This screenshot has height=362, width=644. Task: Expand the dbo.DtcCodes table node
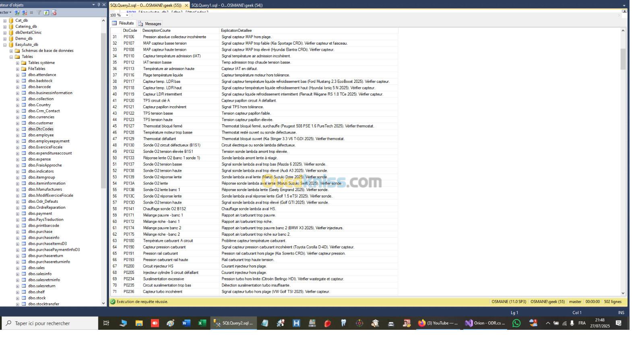click(x=17, y=129)
